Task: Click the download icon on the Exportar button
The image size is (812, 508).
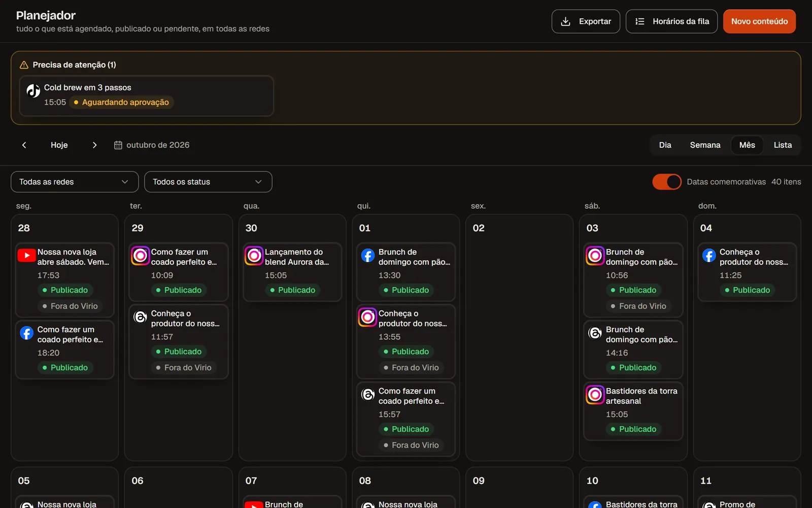Action: click(565, 21)
